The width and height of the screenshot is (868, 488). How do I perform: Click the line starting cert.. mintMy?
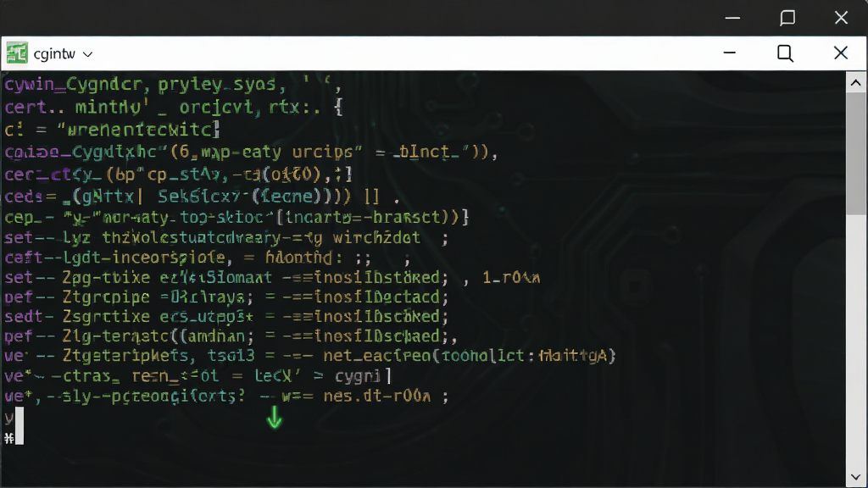coord(174,107)
